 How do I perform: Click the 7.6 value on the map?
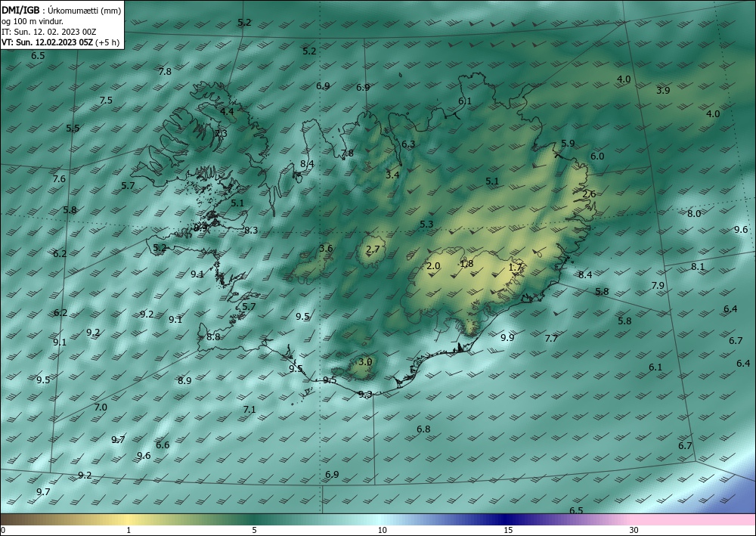tap(59, 179)
